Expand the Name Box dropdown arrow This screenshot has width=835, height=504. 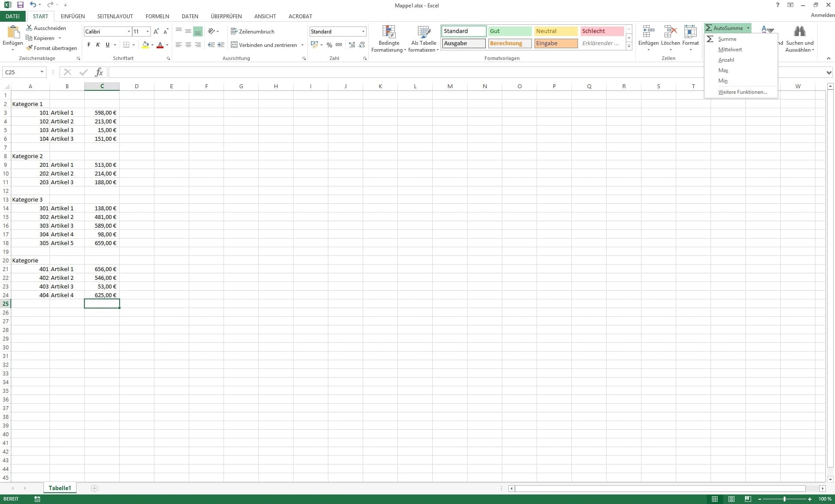(x=42, y=72)
